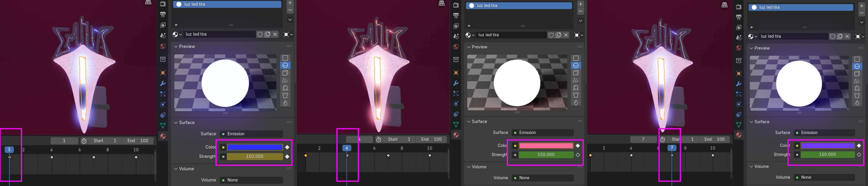The width and height of the screenshot is (868, 186).
Task: Toggle keyframe diamond beside purple Color swatch
Action: point(859,146)
